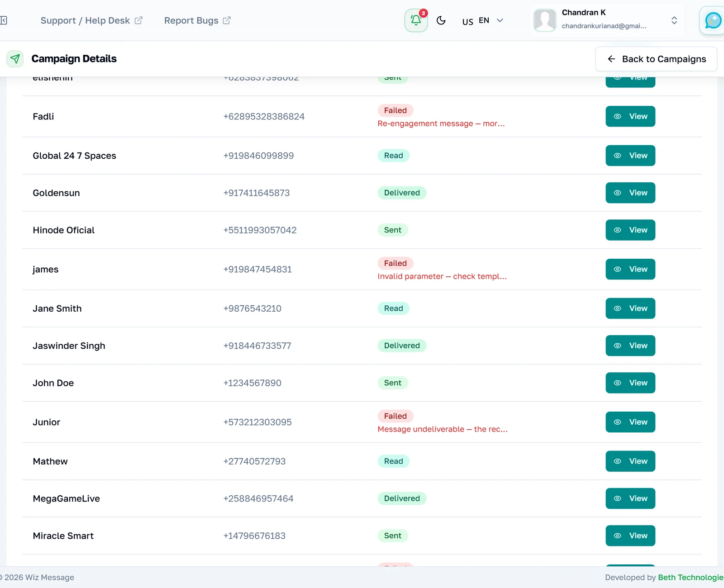Click the user avatar image
The width and height of the screenshot is (724, 588).
(545, 20)
